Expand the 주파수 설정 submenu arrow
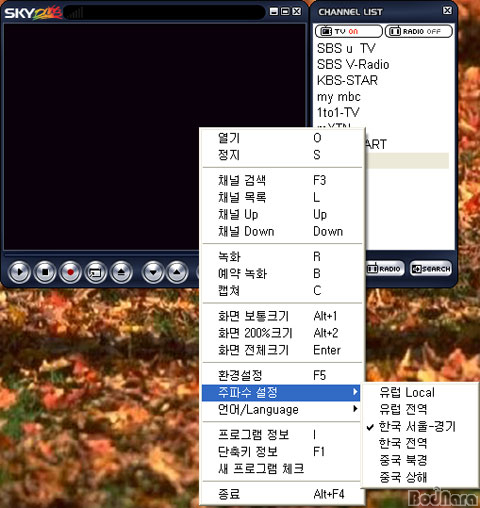Viewport: 480px width, 508px height. (x=356, y=392)
